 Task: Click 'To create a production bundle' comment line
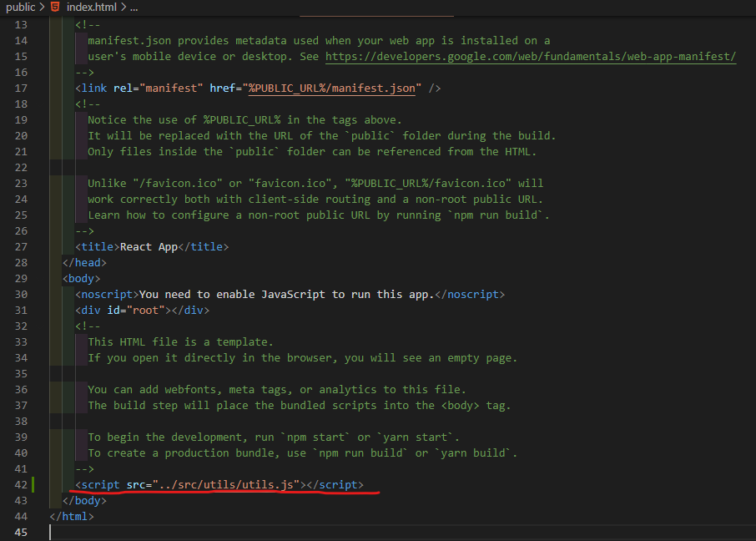click(x=302, y=453)
